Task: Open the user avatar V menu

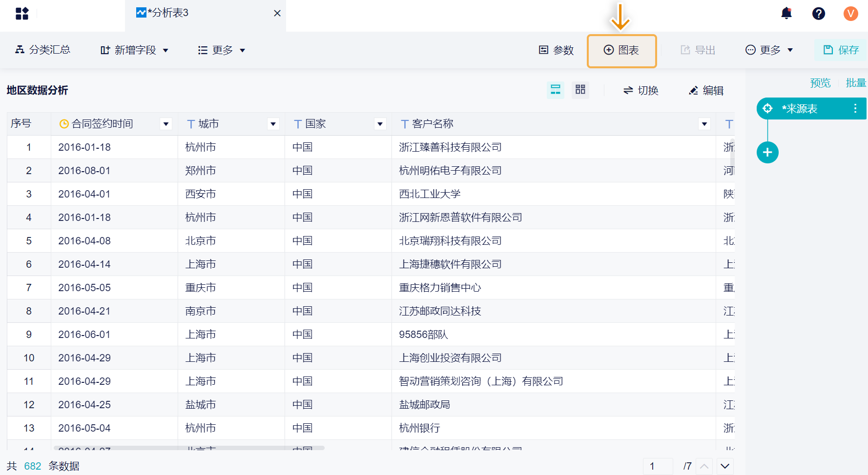Action: click(851, 13)
